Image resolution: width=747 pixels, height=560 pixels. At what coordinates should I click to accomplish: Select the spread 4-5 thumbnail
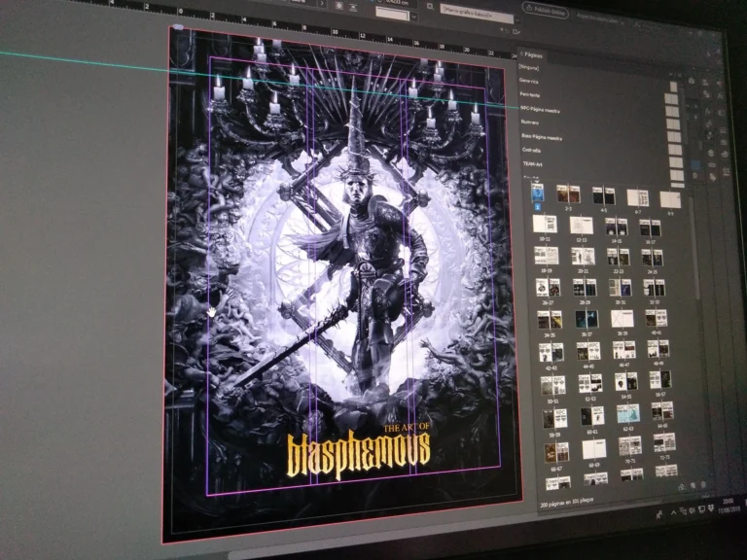click(604, 195)
